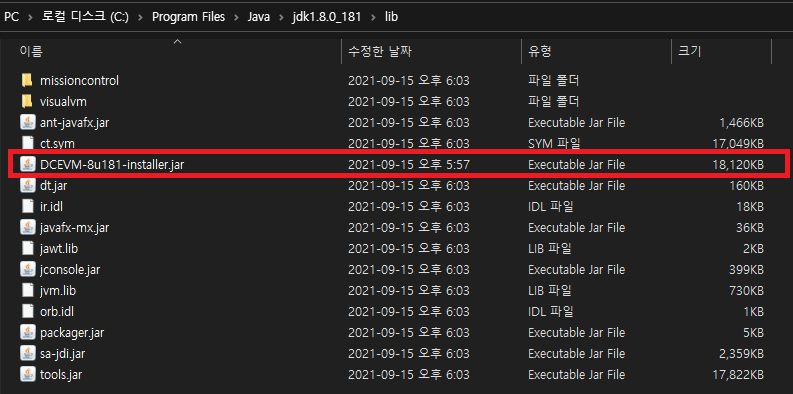Go to jdk1.8.0_181 breadcrumb
793x394 pixels.
[327, 17]
